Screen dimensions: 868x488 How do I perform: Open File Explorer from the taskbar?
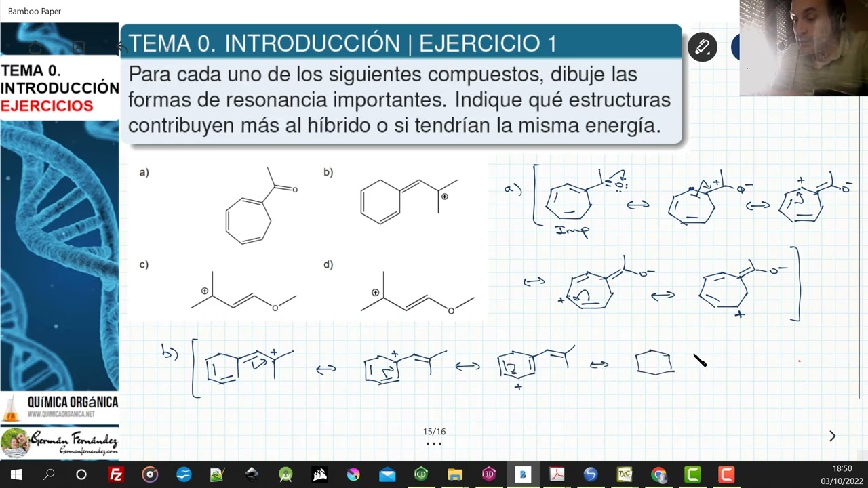tap(455, 474)
